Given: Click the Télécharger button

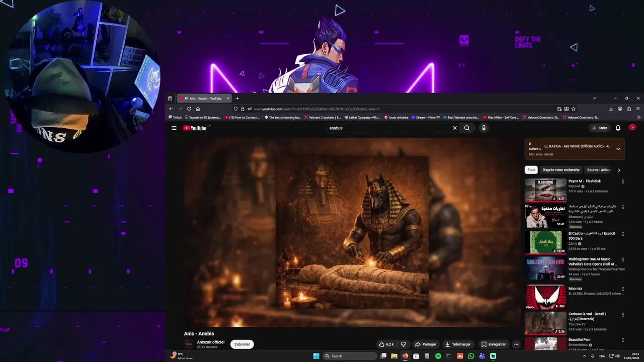Looking at the screenshot, I should [x=458, y=344].
